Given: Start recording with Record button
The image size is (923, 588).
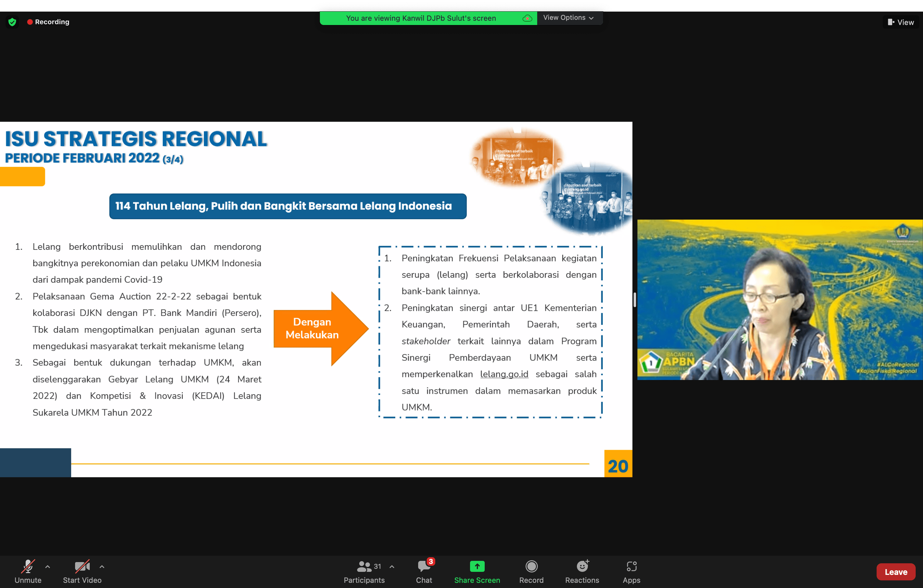Looking at the screenshot, I should [531, 571].
